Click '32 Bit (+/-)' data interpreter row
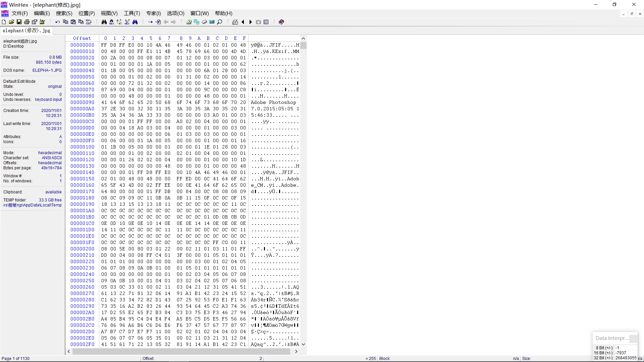Screen dimensions: 644x362 pyautogui.click(x=615, y=358)
